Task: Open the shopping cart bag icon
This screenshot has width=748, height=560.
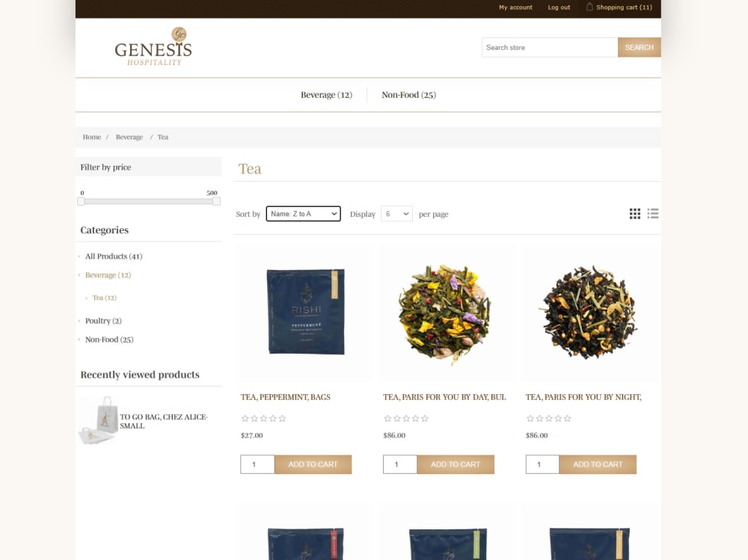Action: point(589,7)
